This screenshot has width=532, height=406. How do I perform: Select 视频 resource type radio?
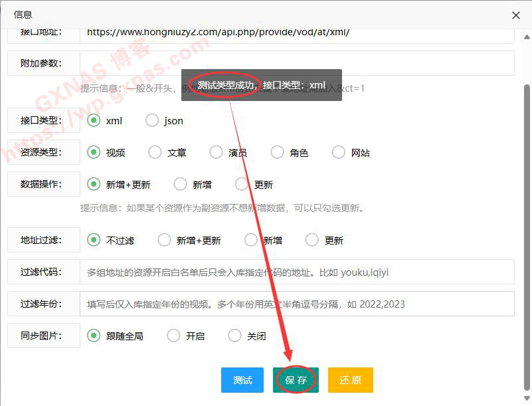point(94,152)
